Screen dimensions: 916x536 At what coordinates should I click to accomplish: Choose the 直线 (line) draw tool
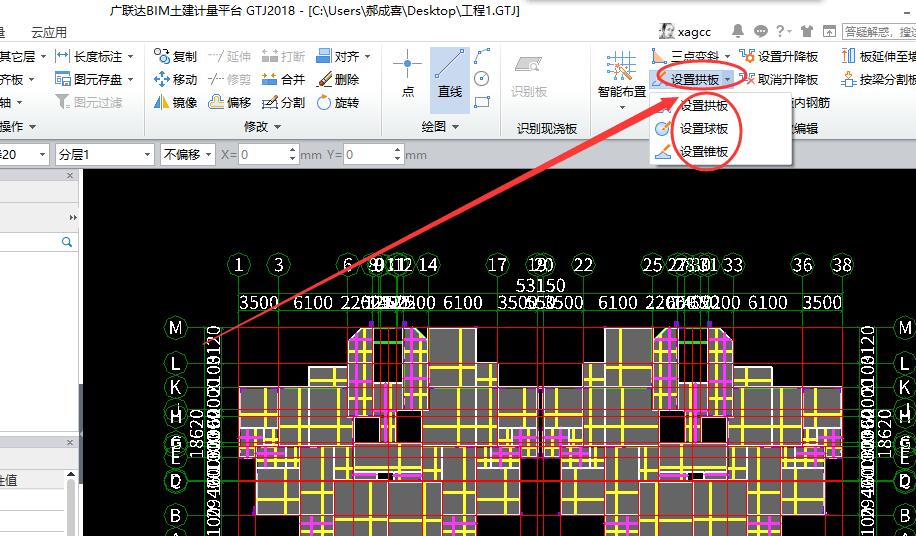click(x=450, y=81)
